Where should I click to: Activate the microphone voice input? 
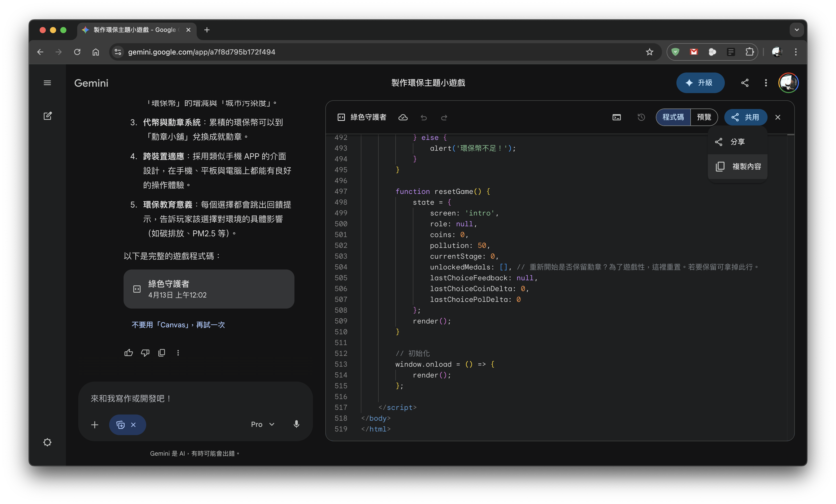pyautogui.click(x=296, y=424)
